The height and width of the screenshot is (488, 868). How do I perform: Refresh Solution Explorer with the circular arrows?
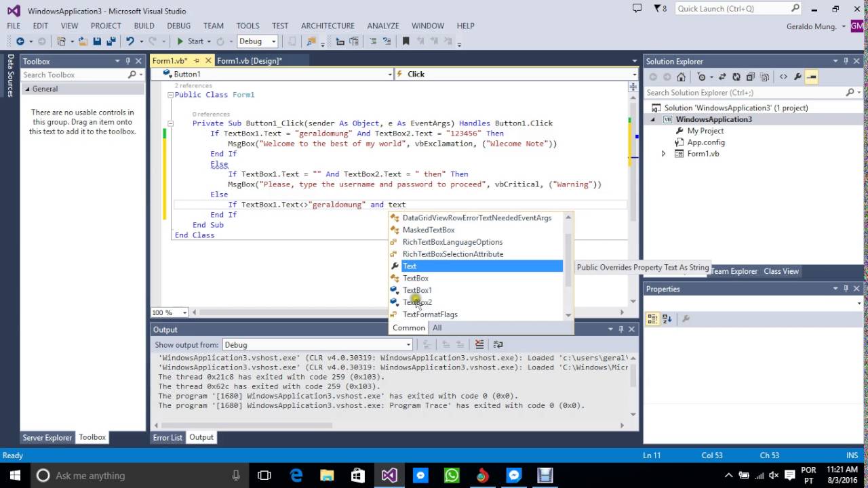pos(736,77)
